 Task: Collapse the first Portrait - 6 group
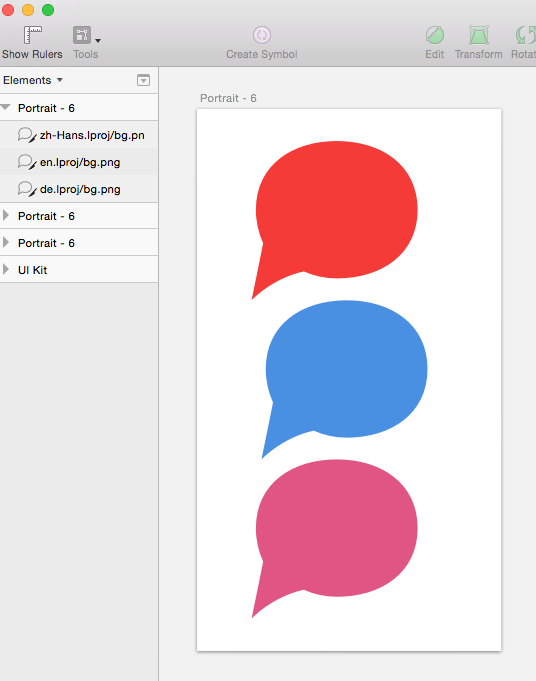(x=6, y=107)
